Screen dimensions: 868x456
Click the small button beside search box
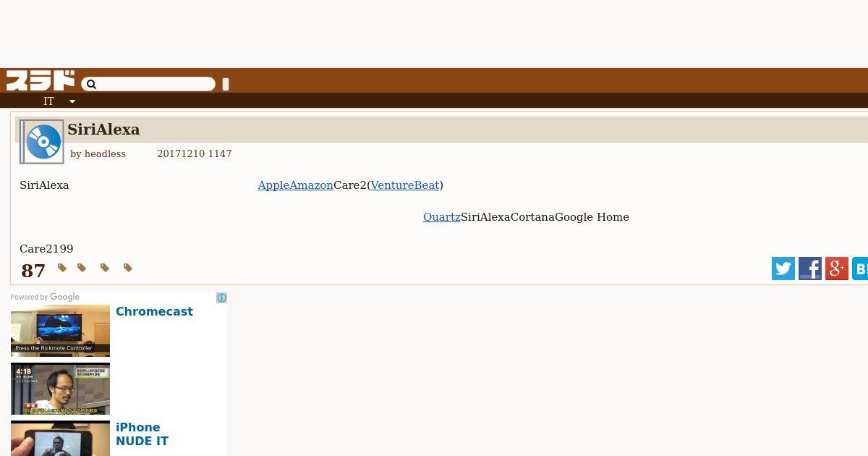tap(226, 85)
